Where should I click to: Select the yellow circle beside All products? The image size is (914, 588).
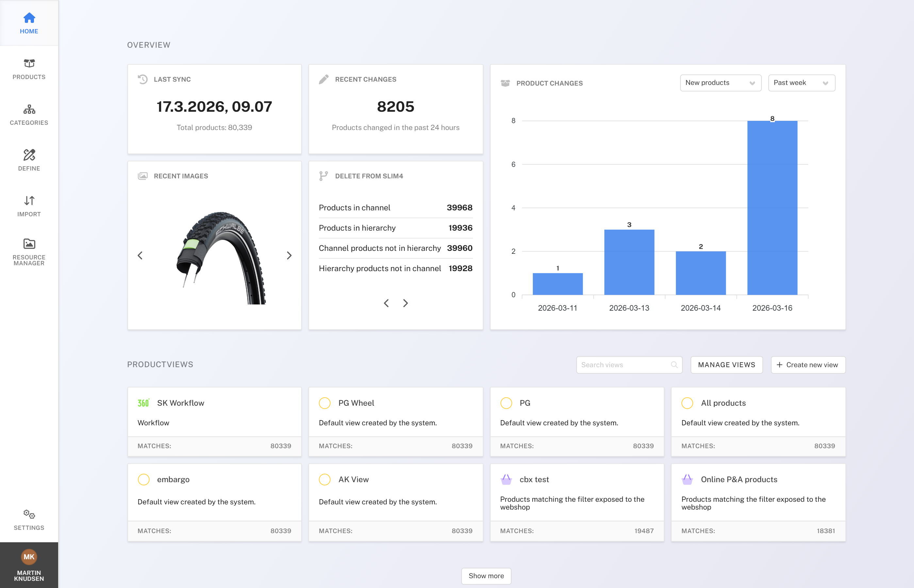[687, 403]
